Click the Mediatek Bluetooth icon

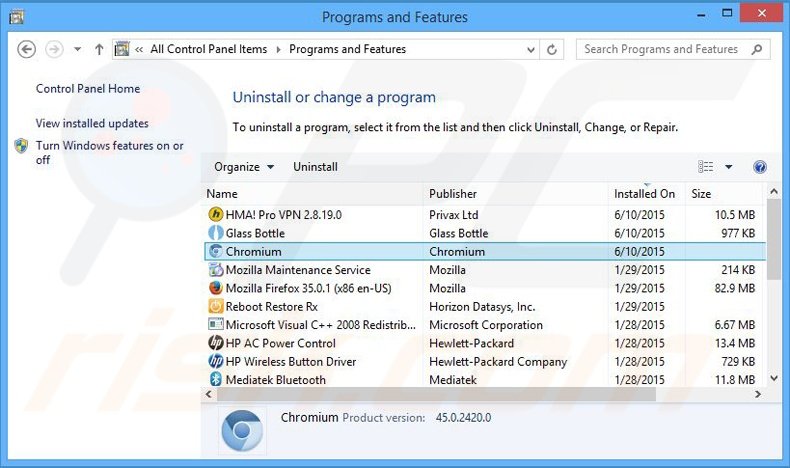pos(216,379)
